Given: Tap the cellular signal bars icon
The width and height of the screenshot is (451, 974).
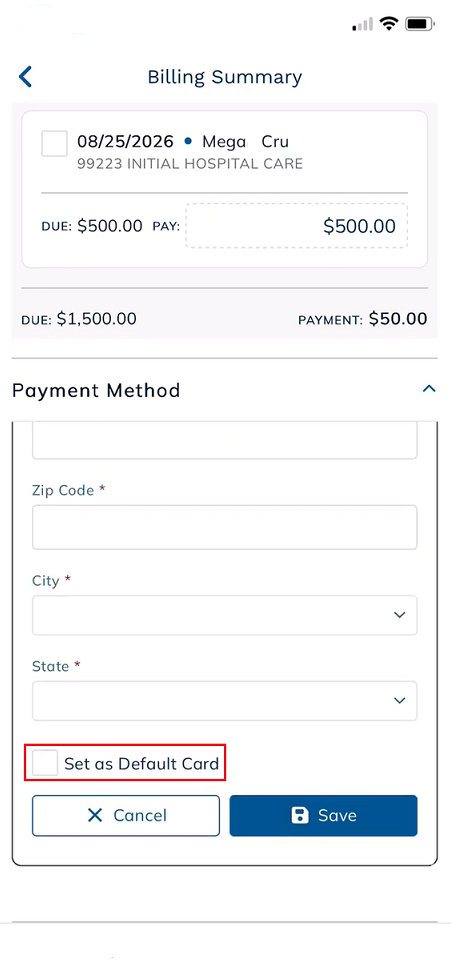Looking at the screenshot, I should click(x=363, y=24).
